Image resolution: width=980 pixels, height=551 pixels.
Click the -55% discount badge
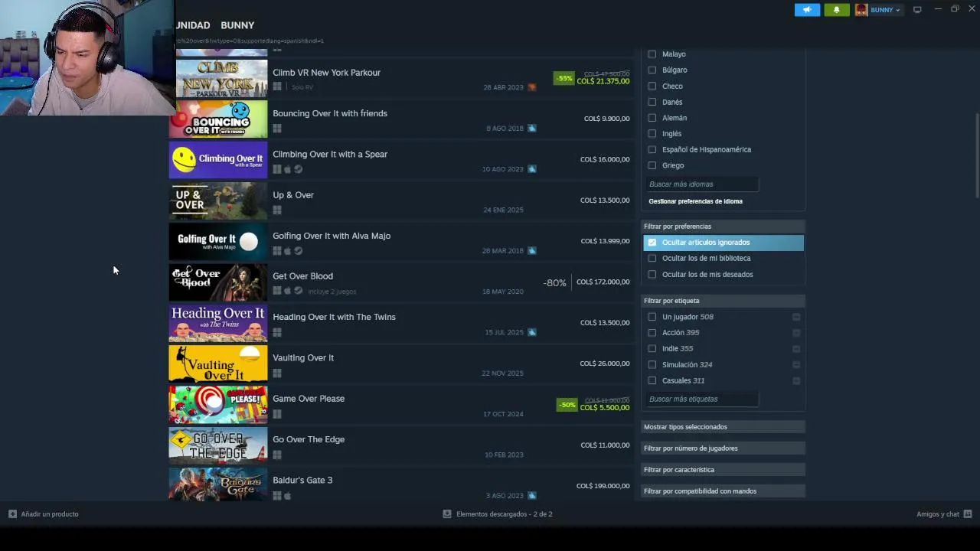(564, 78)
